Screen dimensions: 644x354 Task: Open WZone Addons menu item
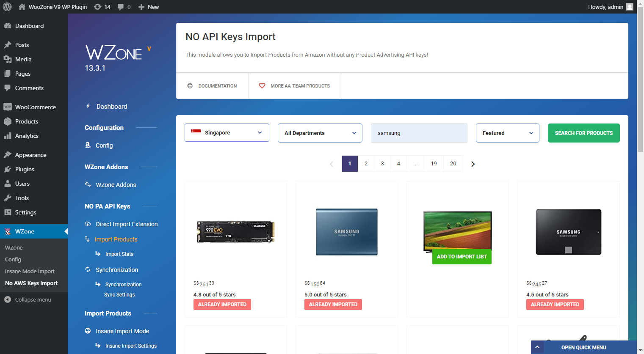tap(116, 185)
